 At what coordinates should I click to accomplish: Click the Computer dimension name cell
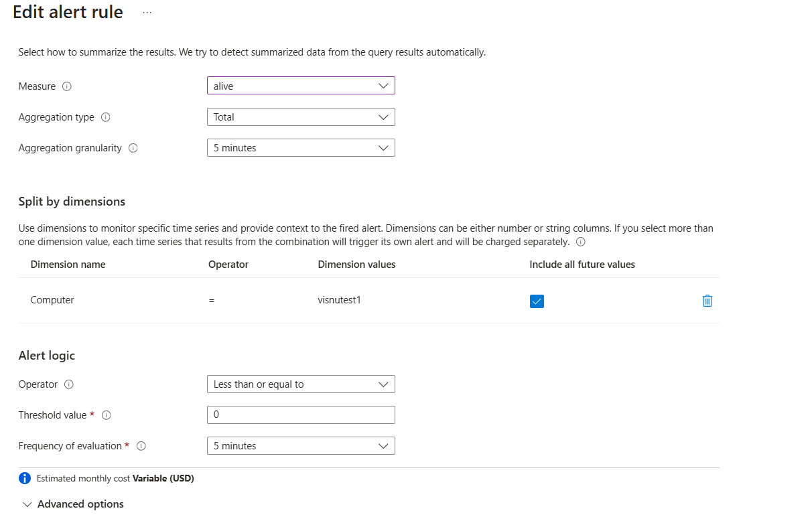point(52,300)
